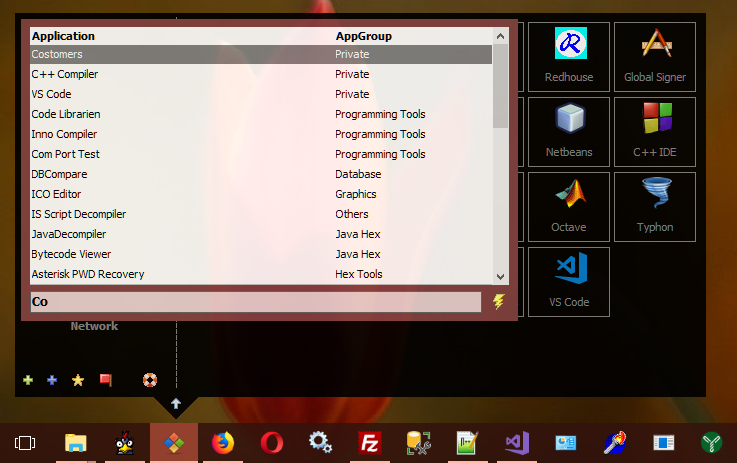
Task: Select the Code Librarien row
Action: pos(261,114)
